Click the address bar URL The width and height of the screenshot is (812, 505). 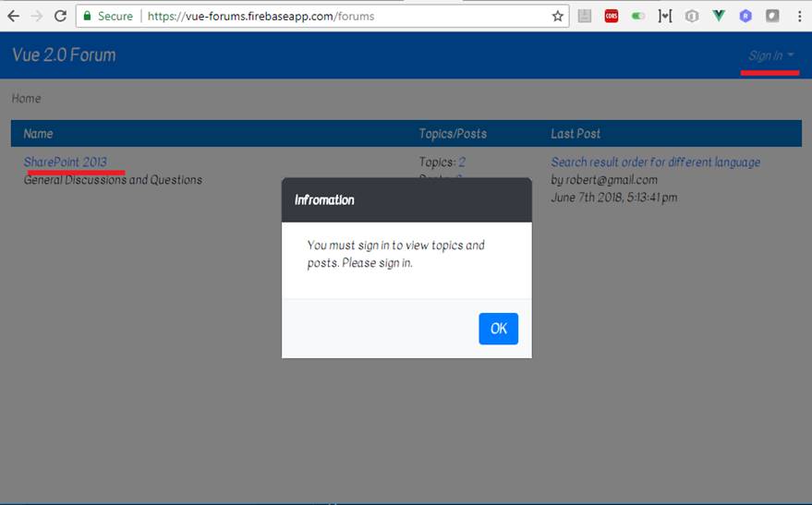[261, 16]
